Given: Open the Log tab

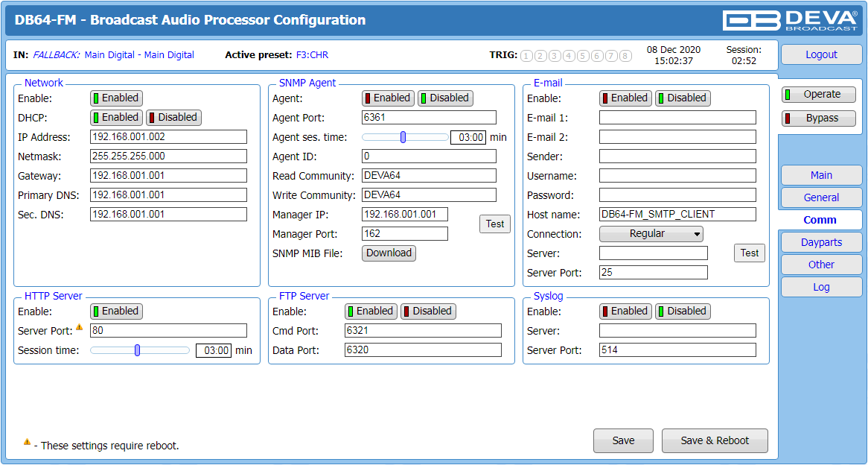Looking at the screenshot, I should 822,287.
